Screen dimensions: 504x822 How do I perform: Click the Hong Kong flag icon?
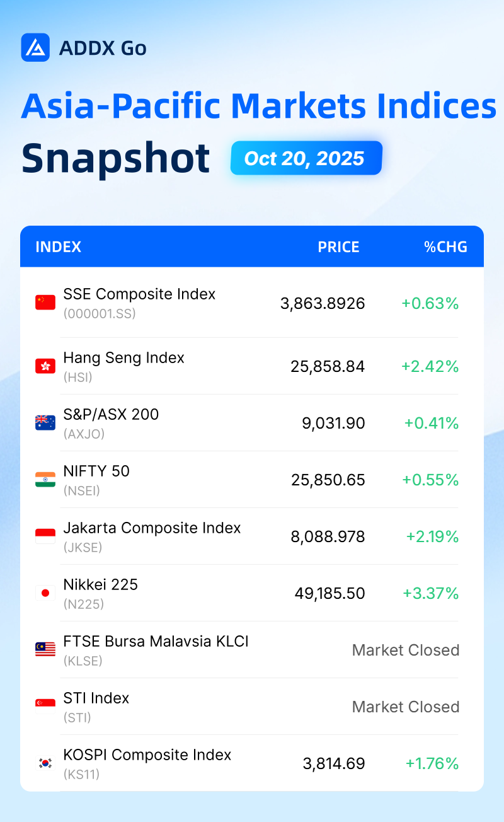click(x=45, y=366)
